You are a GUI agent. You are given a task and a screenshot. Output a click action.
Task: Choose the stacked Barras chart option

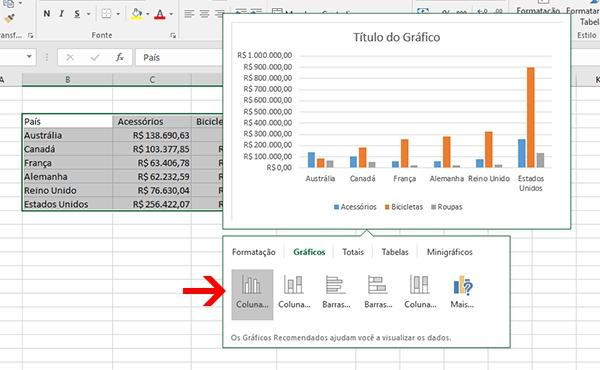coord(378,293)
